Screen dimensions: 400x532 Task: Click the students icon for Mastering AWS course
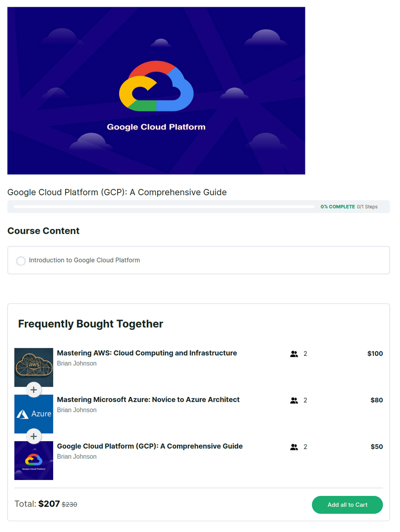pyautogui.click(x=294, y=354)
